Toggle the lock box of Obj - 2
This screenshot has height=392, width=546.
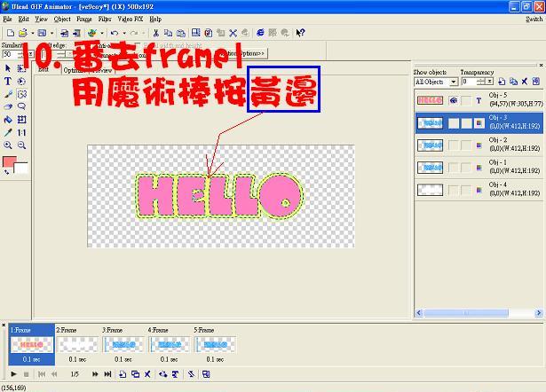(466, 145)
